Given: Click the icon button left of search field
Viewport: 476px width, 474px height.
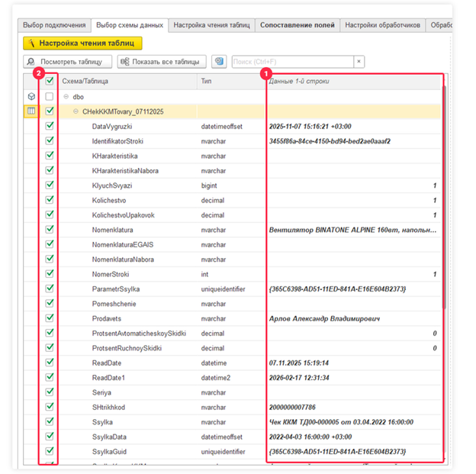Looking at the screenshot, I should point(220,62).
